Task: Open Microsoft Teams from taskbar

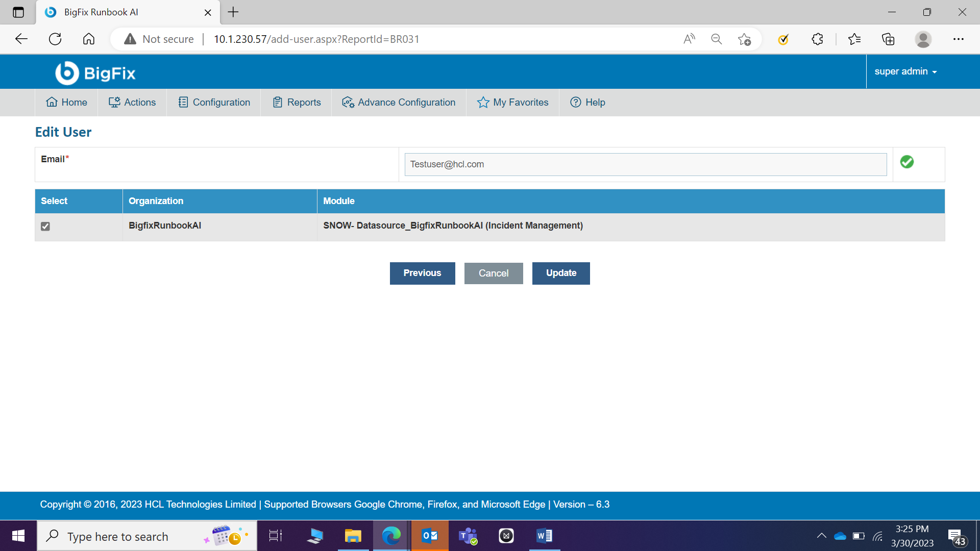Action: point(468,536)
